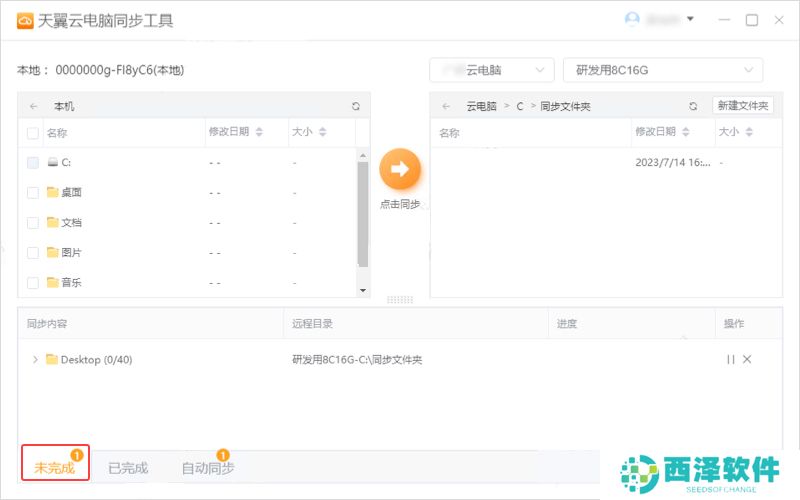This screenshot has width=800, height=500.
Task: Switch to the 自动同步 tab
Action: [208, 468]
